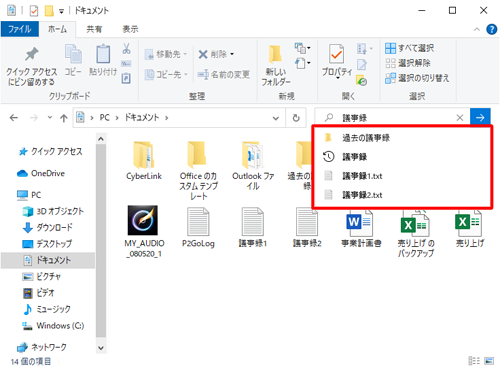Open the Move To (移動先) dropdown
The image size is (500, 370).
click(x=166, y=54)
